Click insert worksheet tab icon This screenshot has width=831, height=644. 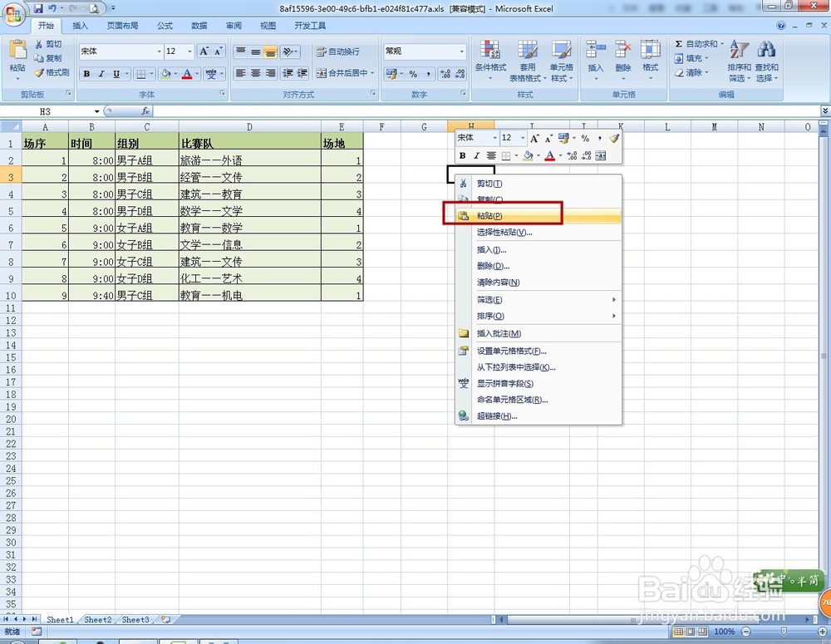[x=166, y=619]
